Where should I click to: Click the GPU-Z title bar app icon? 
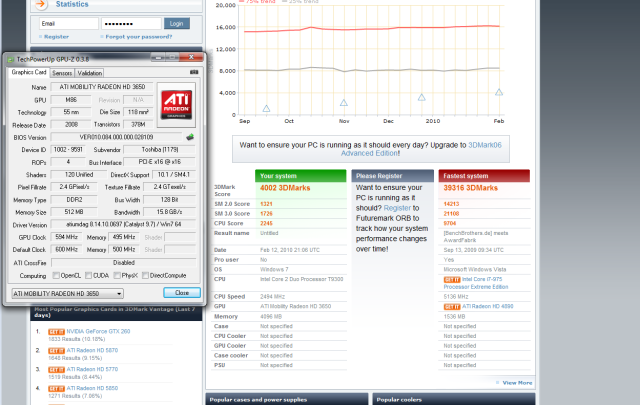11,60
